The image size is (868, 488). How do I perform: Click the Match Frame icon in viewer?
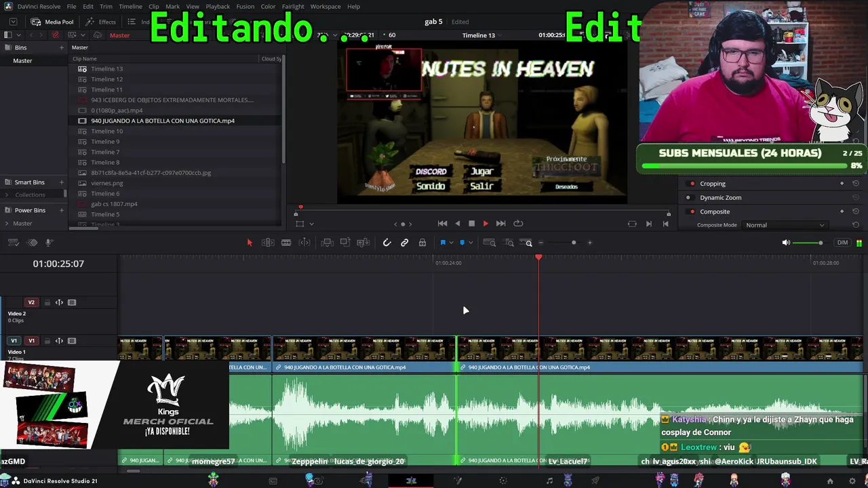click(632, 224)
